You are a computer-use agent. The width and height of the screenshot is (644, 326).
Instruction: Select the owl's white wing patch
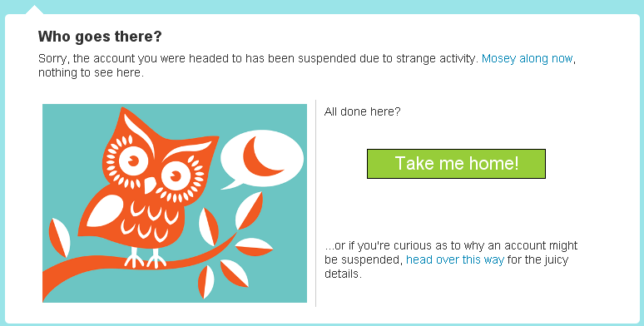click(105, 210)
